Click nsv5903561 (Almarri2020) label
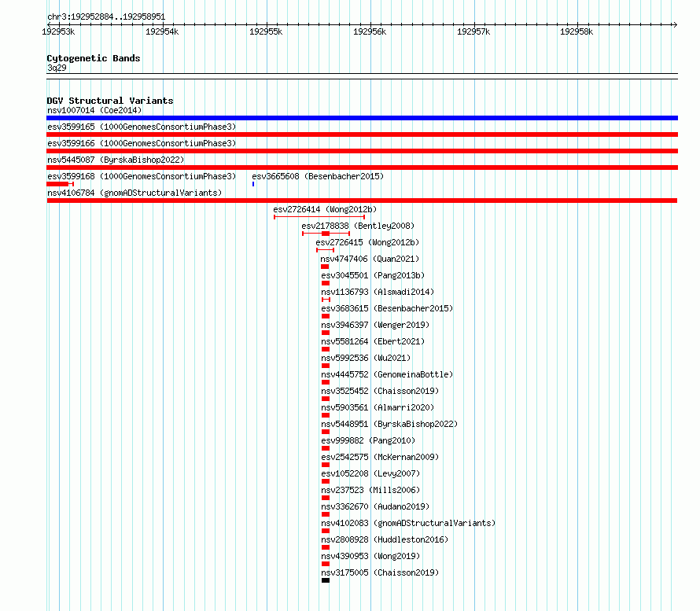This screenshot has width=700, height=611. [x=378, y=407]
